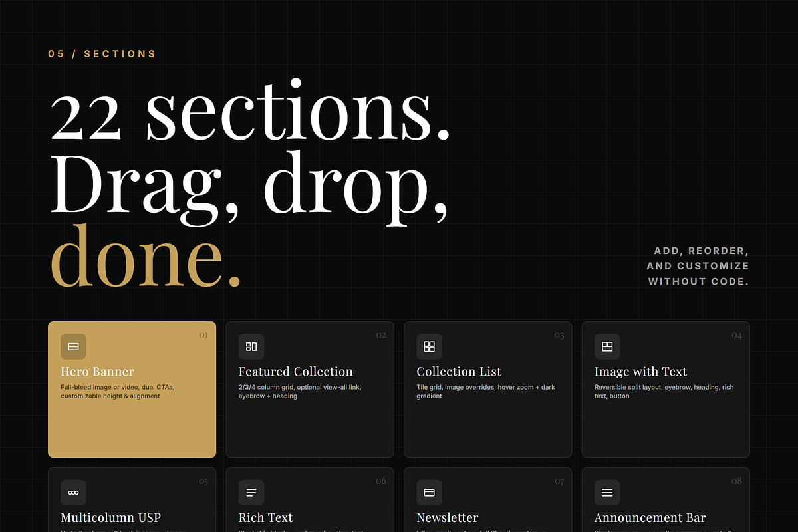Click the 05 / SECTIONS eyebrow label
798x532 pixels.
coord(102,54)
